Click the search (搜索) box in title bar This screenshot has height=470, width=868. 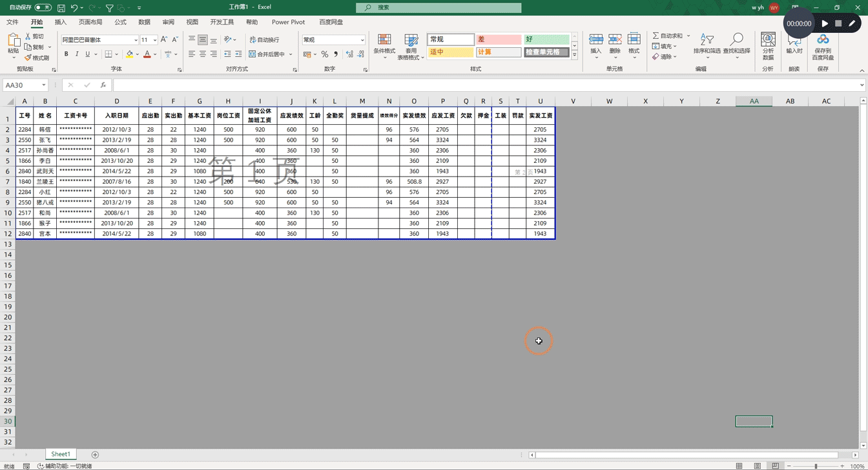439,8
